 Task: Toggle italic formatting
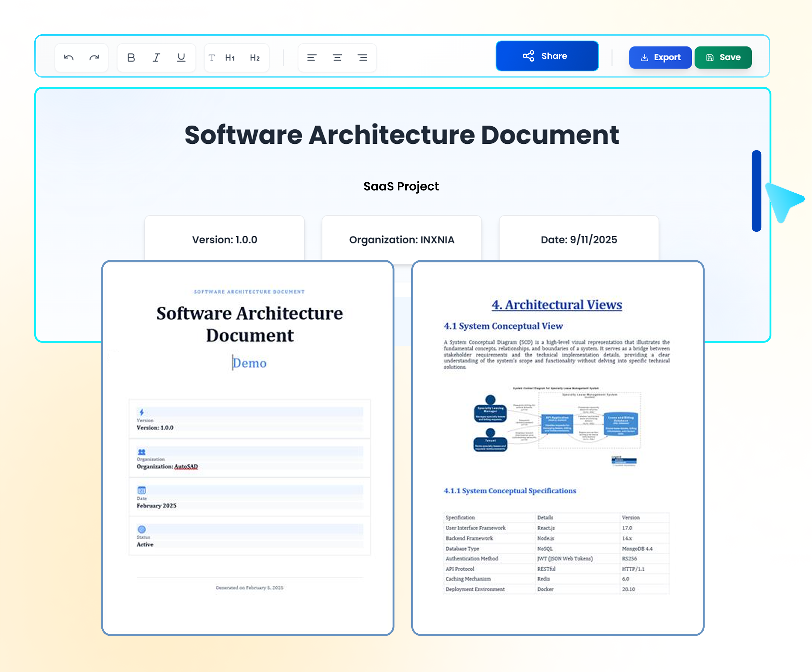point(156,58)
